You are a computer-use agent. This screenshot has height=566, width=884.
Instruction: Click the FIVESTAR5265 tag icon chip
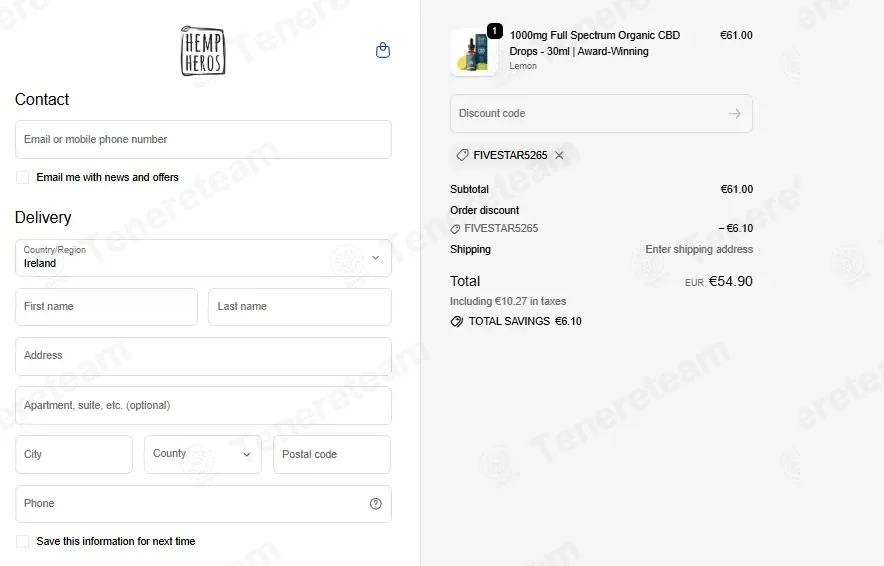(462, 155)
